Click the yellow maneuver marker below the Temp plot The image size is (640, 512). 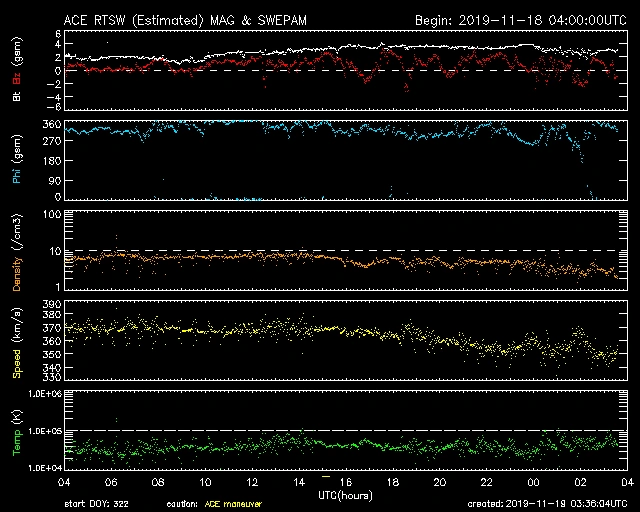pyautogui.click(x=325, y=476)
